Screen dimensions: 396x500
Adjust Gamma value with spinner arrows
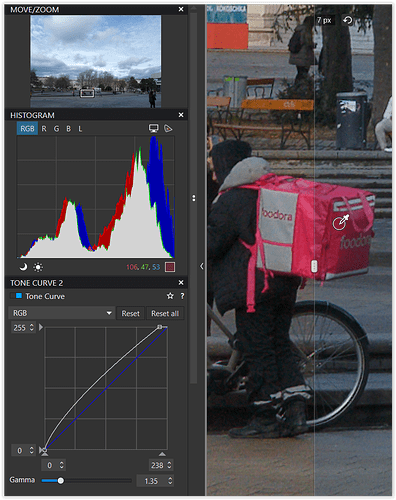[170, 481]
